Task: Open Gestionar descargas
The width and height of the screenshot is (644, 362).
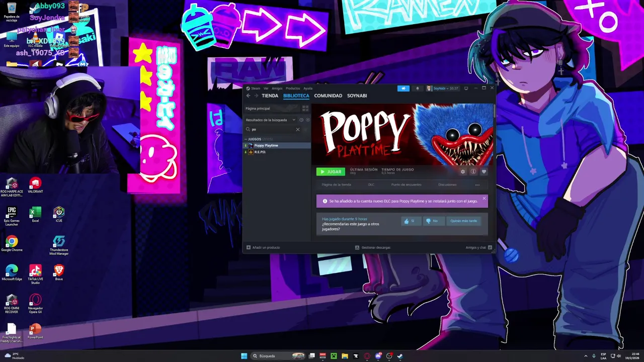Action: (373, 247)
